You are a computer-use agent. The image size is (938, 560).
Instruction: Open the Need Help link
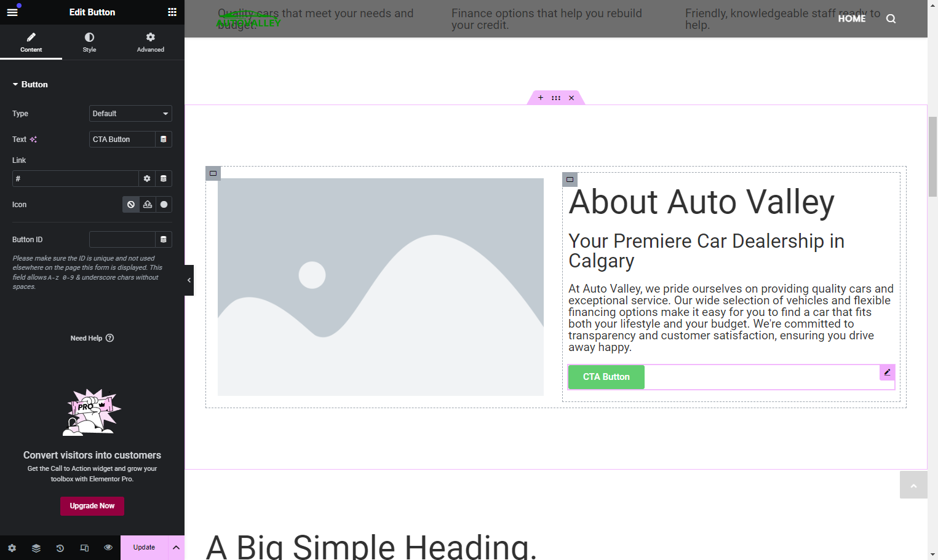pyautogui.click(x=92, y=338)
